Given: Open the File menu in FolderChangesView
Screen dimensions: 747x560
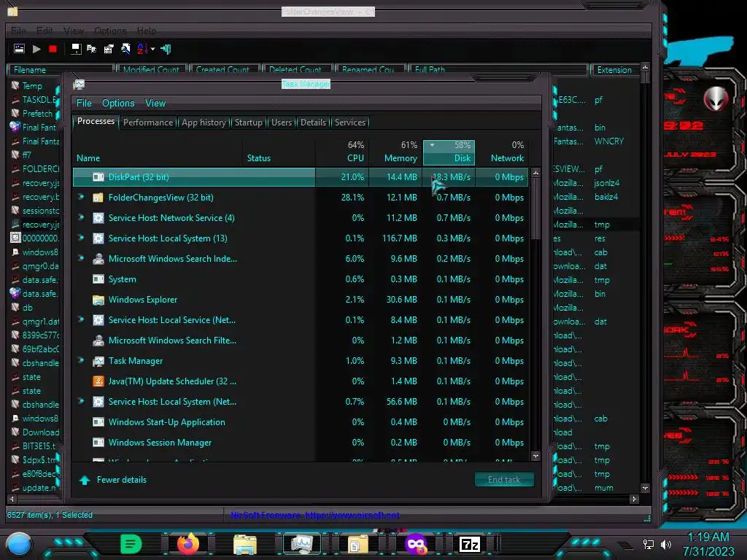Looking at the screenshot, I should (18, 31).
